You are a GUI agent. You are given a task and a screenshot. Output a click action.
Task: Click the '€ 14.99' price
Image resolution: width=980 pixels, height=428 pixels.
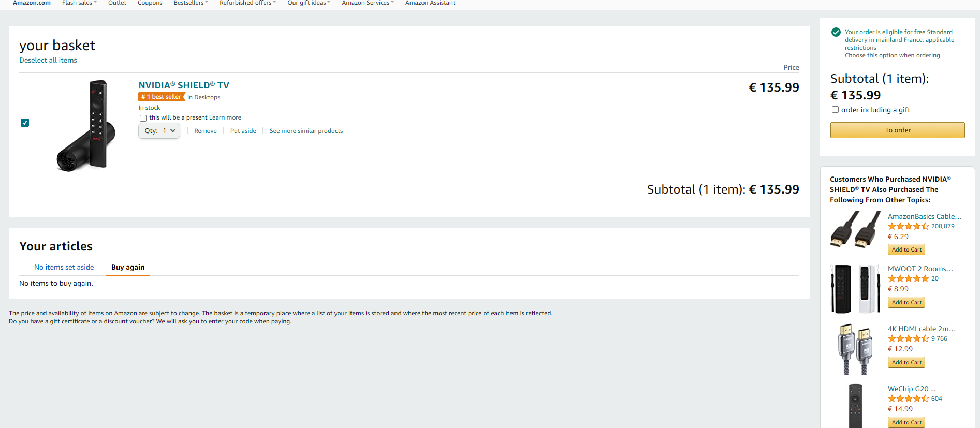(900, 409)
